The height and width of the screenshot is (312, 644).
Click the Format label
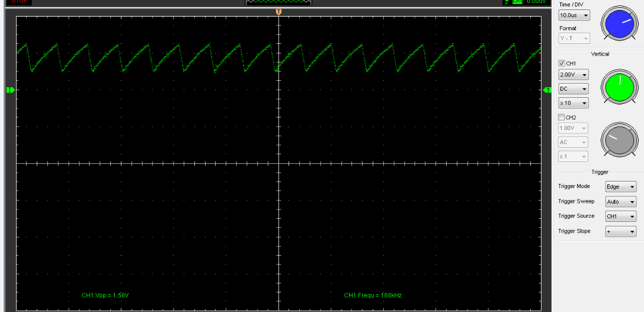click(568, 28)
